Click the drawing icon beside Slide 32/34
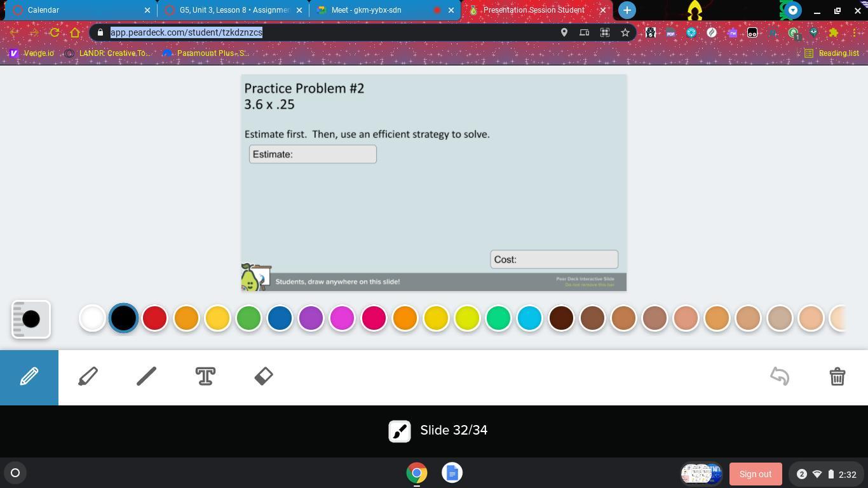This screenshot has height=488, width=868. [400, 431]
